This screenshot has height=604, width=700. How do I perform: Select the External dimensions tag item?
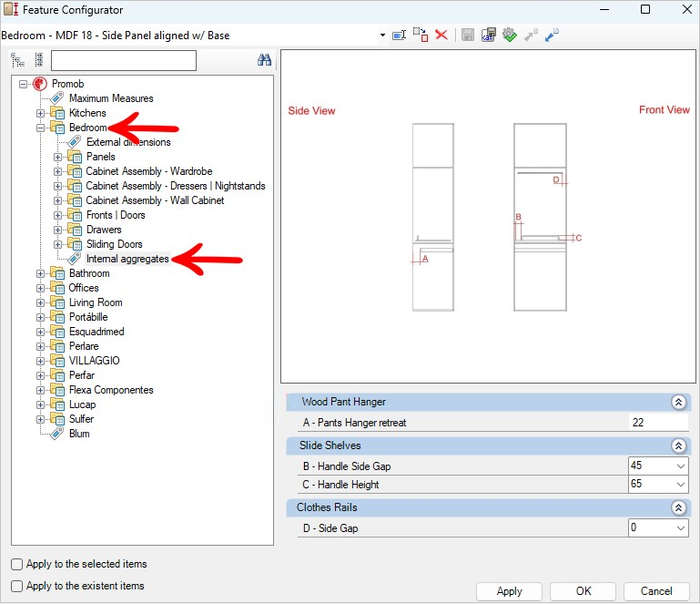(x=128, y=142)
